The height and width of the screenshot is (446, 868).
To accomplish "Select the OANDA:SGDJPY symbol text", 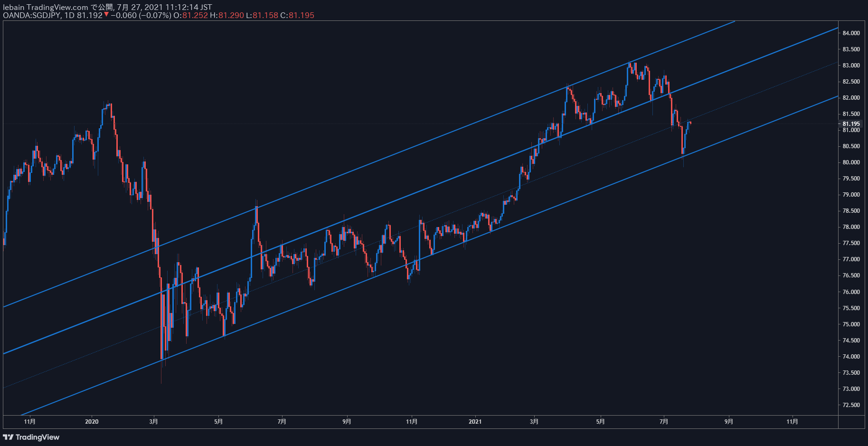I will [31, 15].
